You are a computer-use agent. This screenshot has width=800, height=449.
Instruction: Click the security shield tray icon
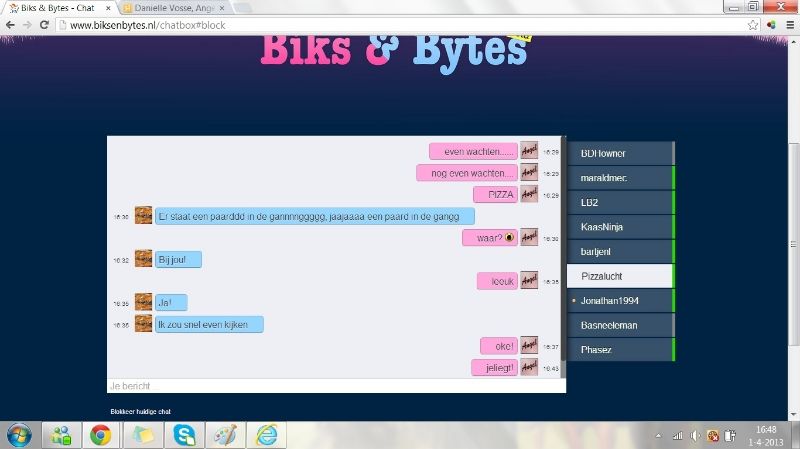pos(713,436)
